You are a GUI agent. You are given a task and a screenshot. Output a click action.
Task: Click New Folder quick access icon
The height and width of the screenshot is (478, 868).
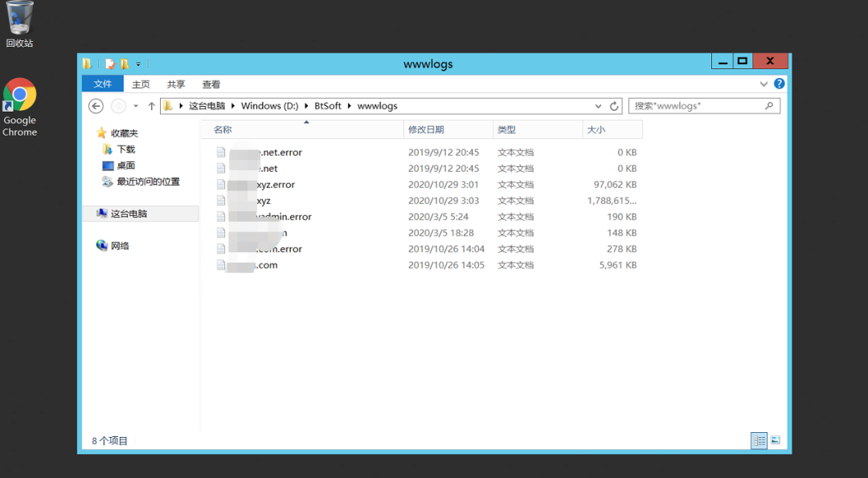[x=125, y=63]
